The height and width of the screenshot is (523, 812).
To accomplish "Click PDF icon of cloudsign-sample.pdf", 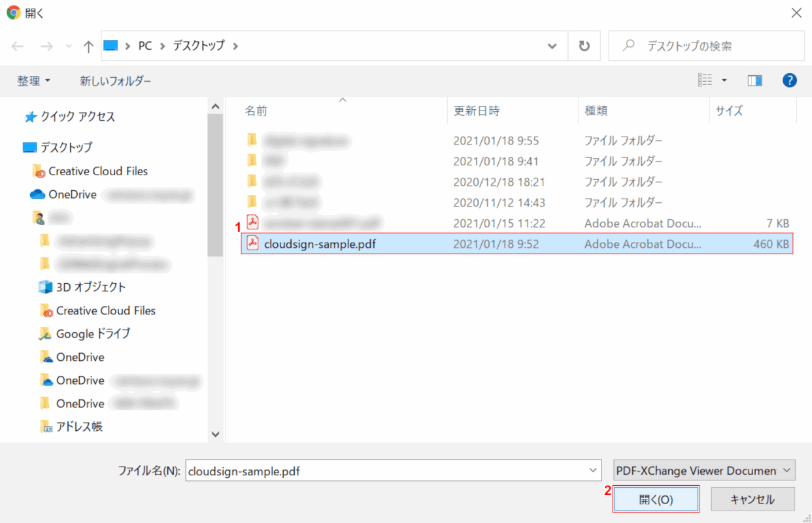I will pyautogui.click(x=252, y=244).
